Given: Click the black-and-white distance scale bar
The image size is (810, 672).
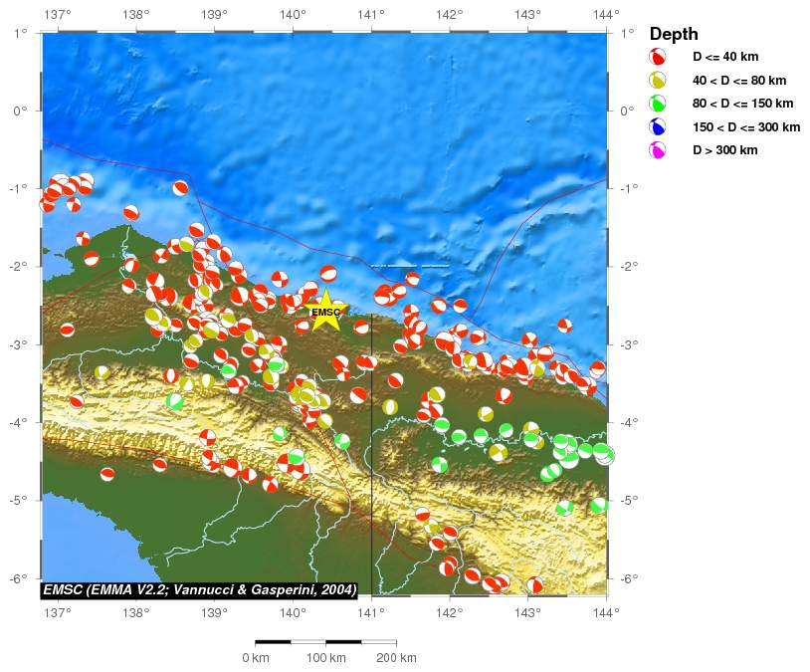Looking at the screenshot, I should pos(325,643).
